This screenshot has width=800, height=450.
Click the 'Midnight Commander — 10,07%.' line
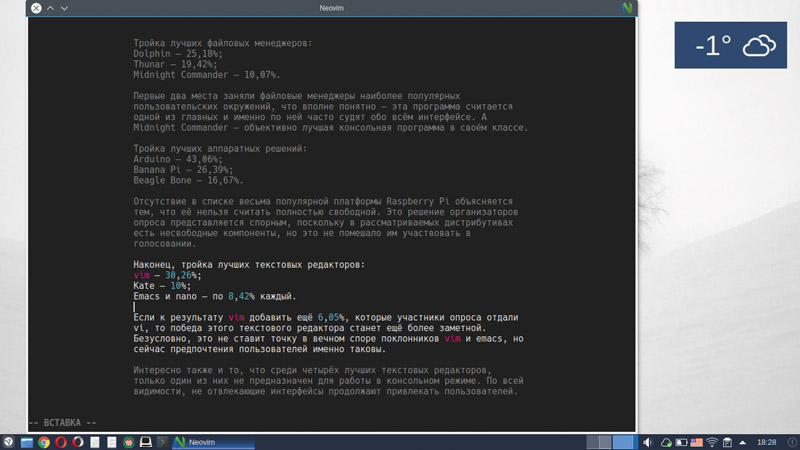(x=207, y=75)
